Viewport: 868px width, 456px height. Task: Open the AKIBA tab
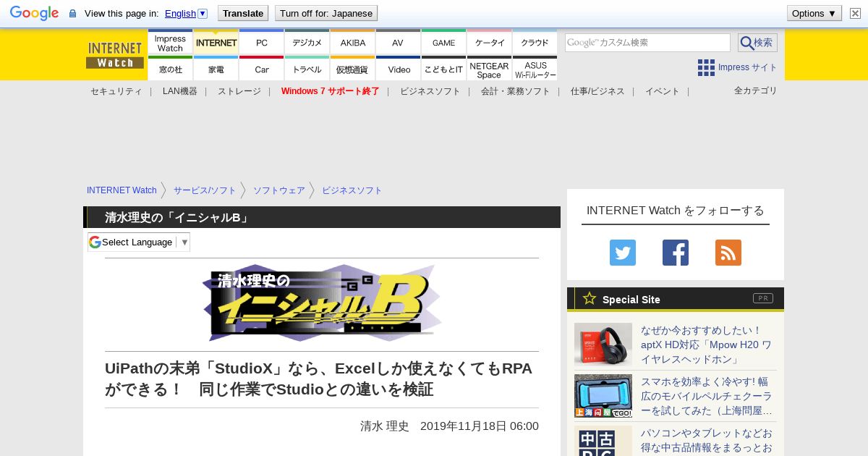353,42
